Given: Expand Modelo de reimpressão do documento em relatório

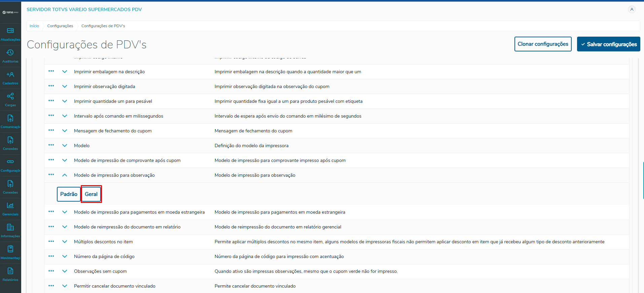Looking at the screenshot, I should pyautogui.click(x=65, y=227).
